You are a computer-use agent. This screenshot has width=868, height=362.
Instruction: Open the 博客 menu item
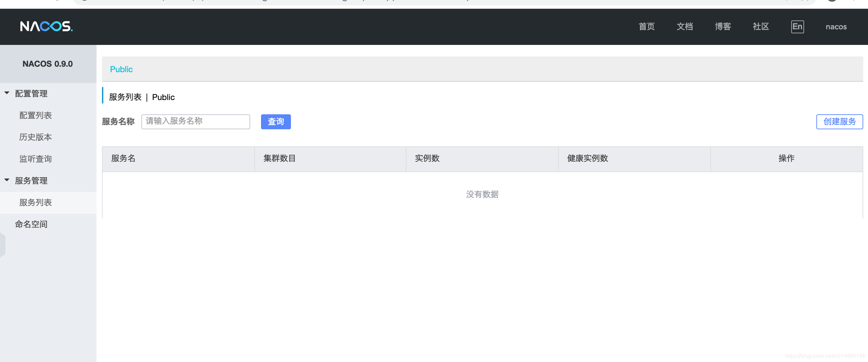tap(723, 27)
